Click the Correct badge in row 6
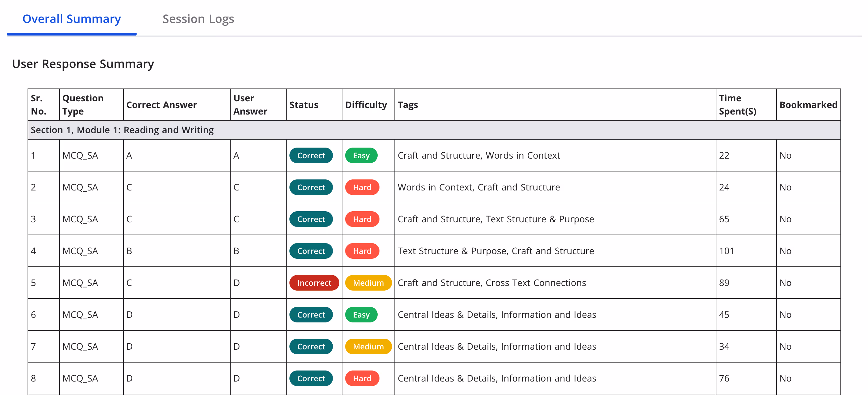The width and height of the screenshot is (868, 395). (x=311, y=314)
